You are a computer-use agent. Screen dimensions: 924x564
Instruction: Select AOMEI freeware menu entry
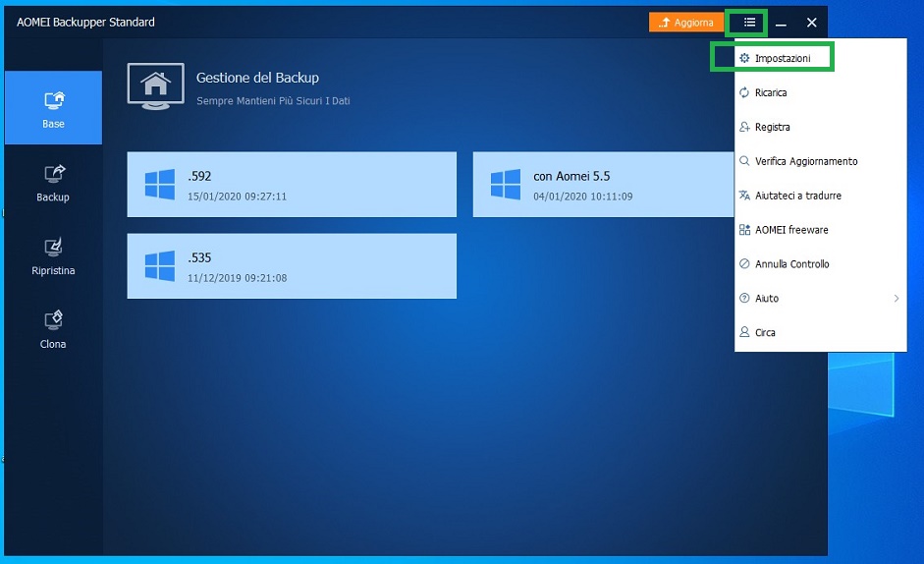click(x=820, y=230)
